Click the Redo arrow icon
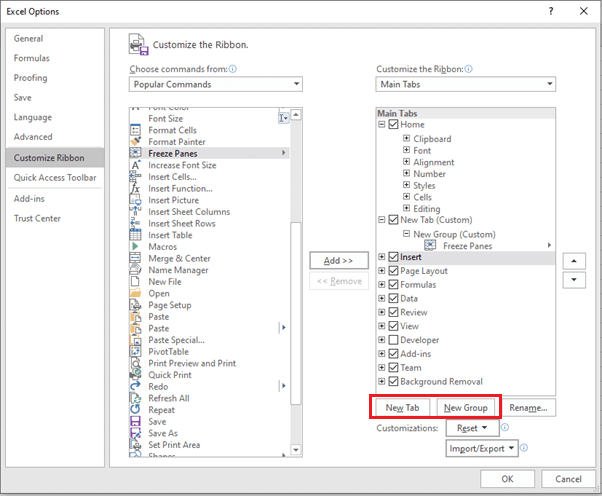 pyautogui.click(x=135, y=386)
